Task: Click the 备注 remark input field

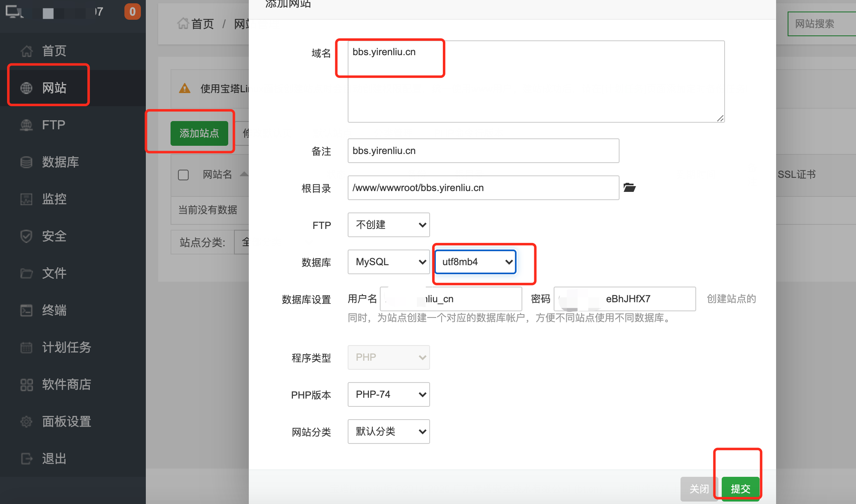Action: (x=483, y=151)
